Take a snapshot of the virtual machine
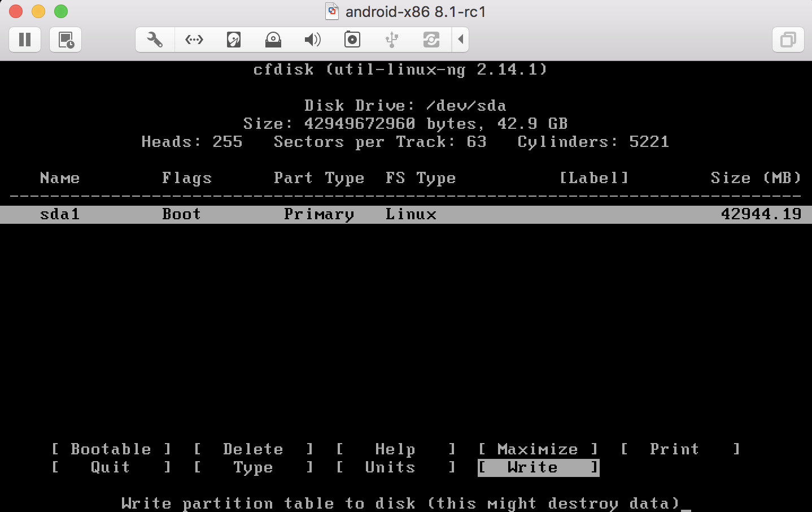The height and width of the screenshot is (512, 812). tap(65, 40)
